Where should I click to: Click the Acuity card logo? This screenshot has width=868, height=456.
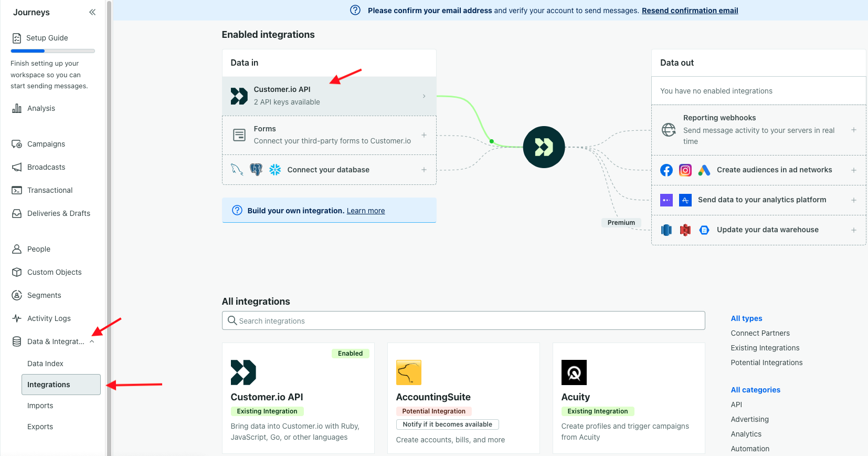click(x=574, y=372)
